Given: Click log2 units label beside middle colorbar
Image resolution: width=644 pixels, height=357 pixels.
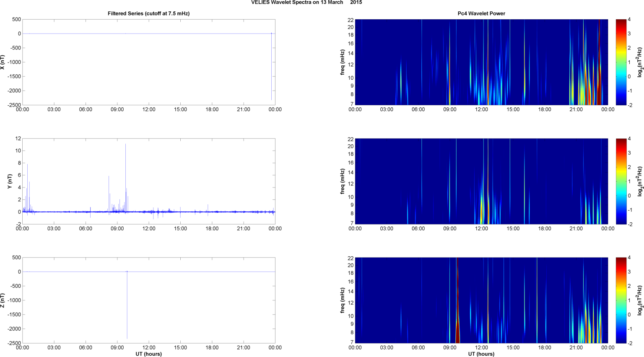Looking at the screenshot, I should click(x=640, y=181).
